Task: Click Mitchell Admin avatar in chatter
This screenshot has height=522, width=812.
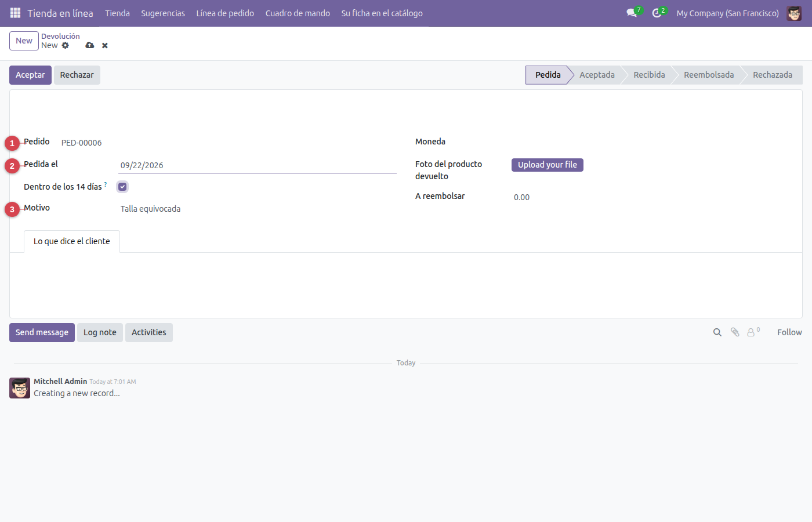Action: click(20, 388)
